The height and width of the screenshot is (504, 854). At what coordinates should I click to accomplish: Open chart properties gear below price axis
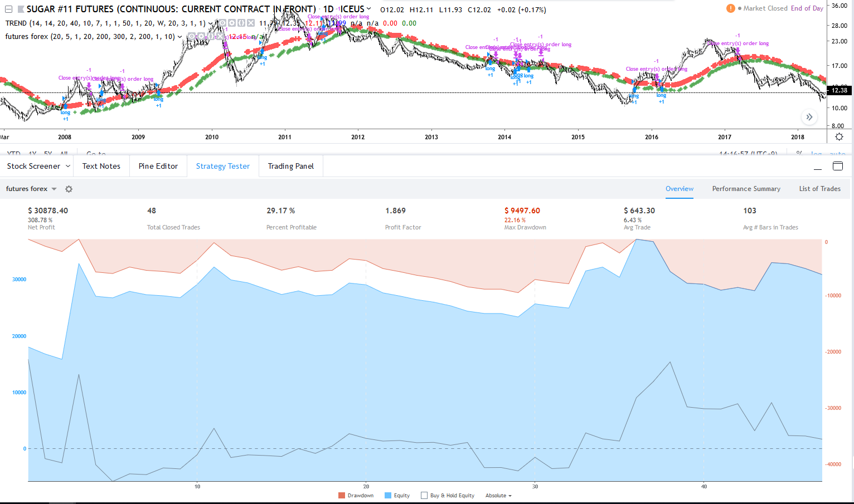(839, 137)
